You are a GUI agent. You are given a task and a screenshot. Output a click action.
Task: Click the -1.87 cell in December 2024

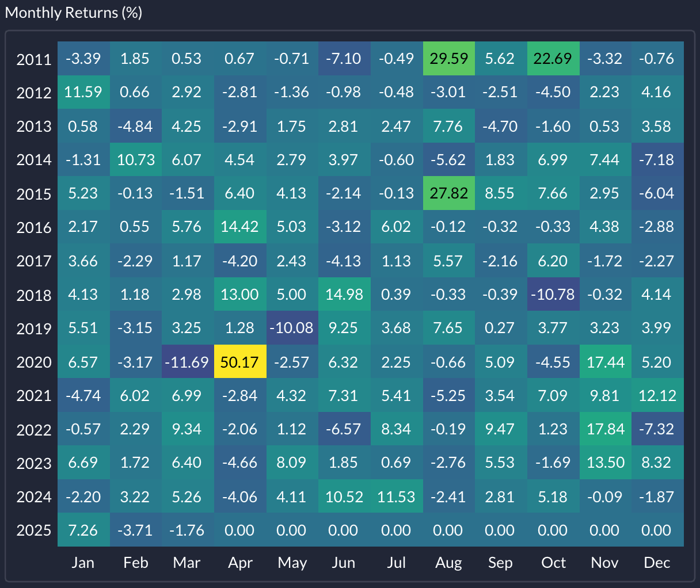(657, 497)
